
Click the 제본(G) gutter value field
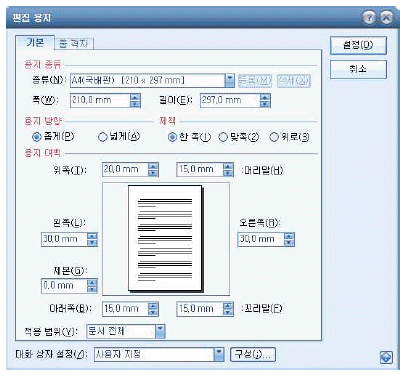click(x=64, y=286)
